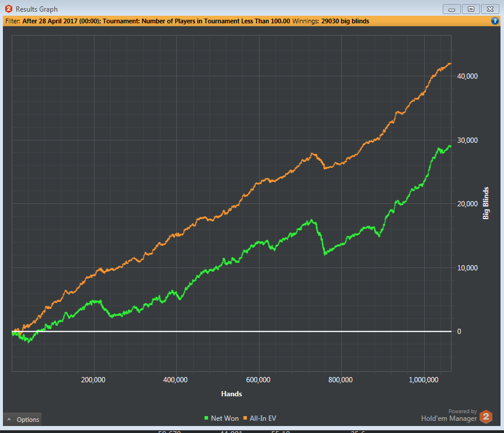This screenshot has height=433, width=504.
Task: Click the 0 y-axis label
Action: 459,332
